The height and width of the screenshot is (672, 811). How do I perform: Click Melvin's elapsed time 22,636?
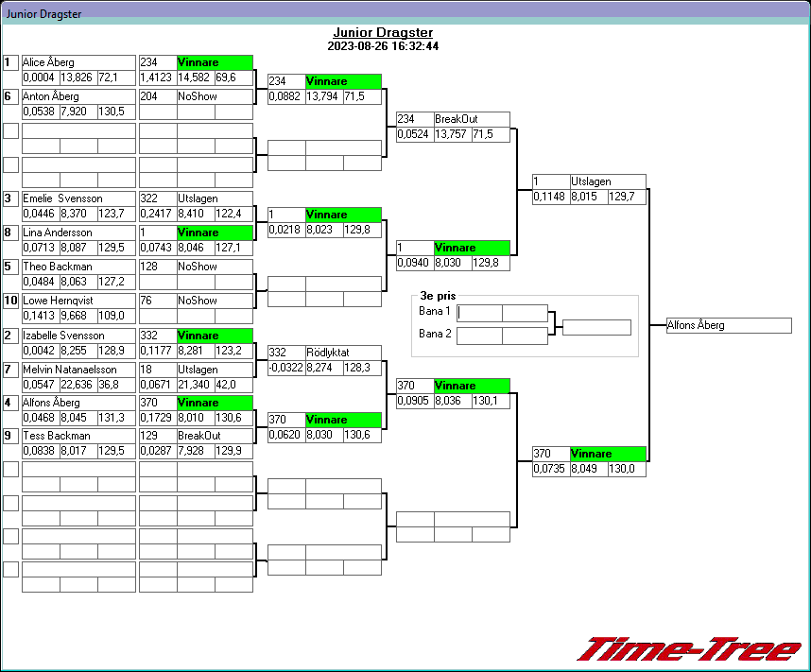coord(78,385)
